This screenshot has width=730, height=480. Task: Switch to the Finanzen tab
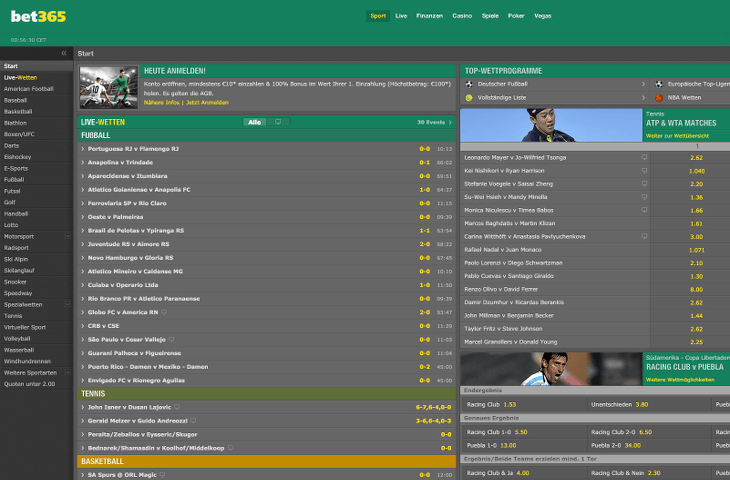tap(429, 16)
